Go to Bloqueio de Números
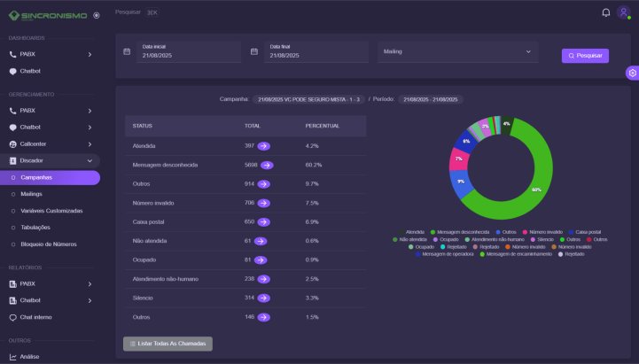The width and height of the screenshot is (639, 364). (51, 244)
